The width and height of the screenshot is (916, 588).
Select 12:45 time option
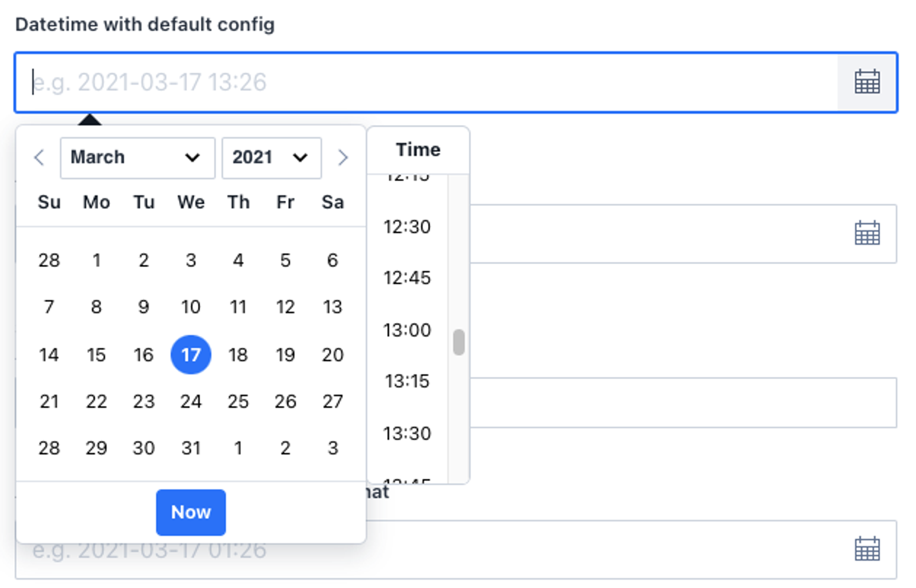[x=407, y=278]
